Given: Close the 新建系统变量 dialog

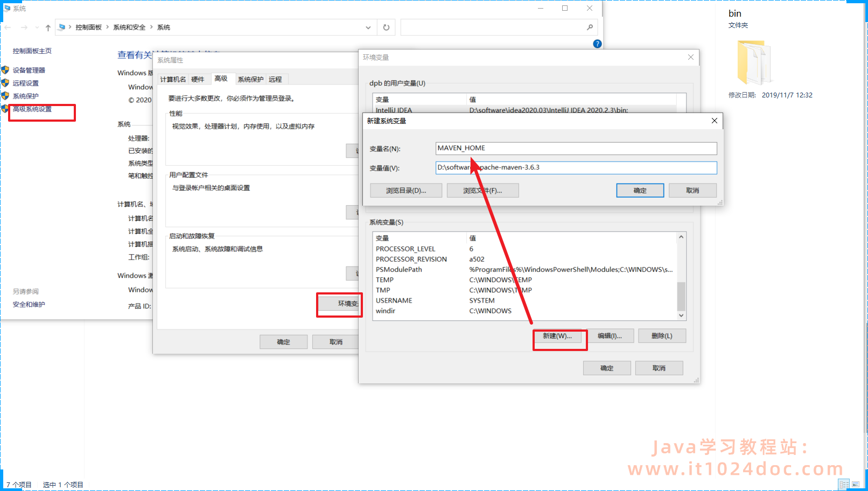Looking at the screenshot, I should (714, 121).
